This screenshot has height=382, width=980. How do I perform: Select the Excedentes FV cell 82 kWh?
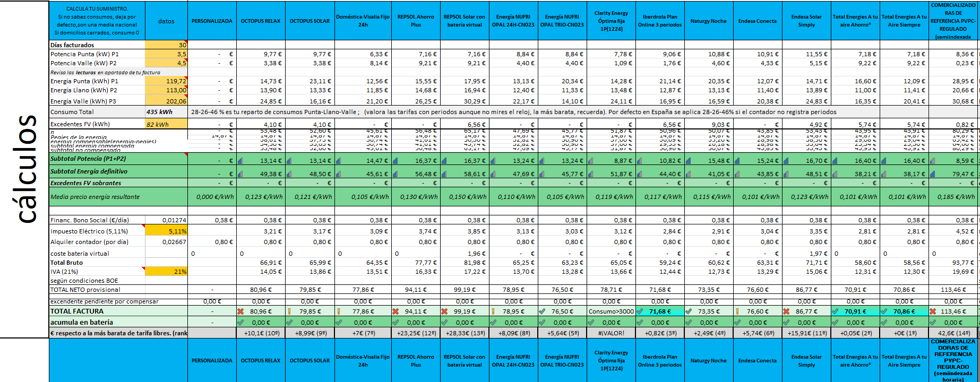click(x=166, y=124)
